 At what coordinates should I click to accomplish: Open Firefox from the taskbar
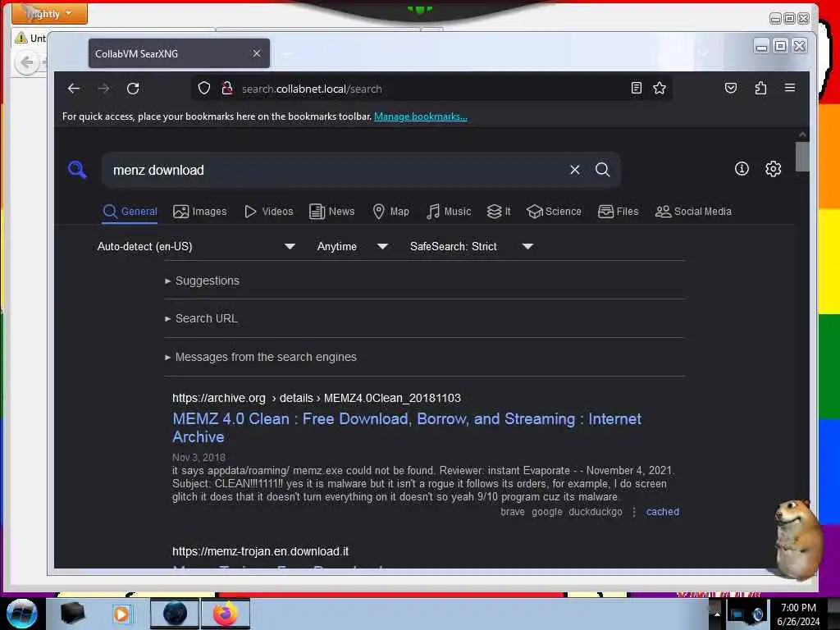[226, 614]
